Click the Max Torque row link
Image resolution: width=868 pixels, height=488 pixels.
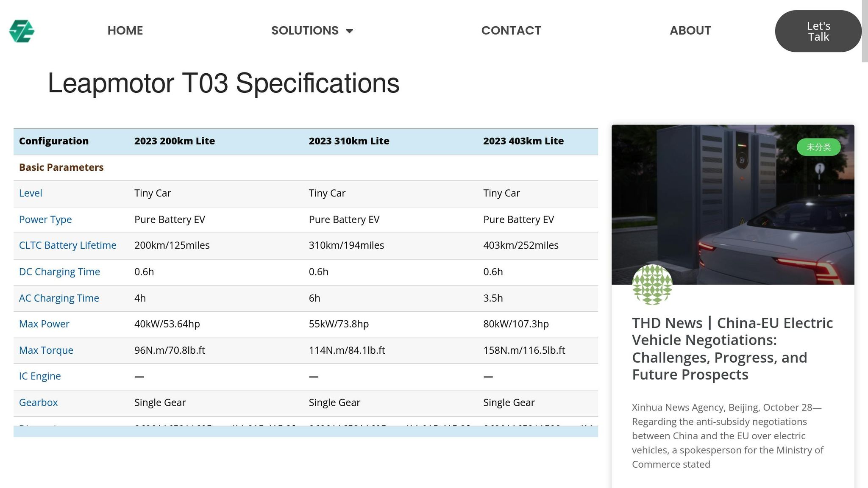[46, 350]
